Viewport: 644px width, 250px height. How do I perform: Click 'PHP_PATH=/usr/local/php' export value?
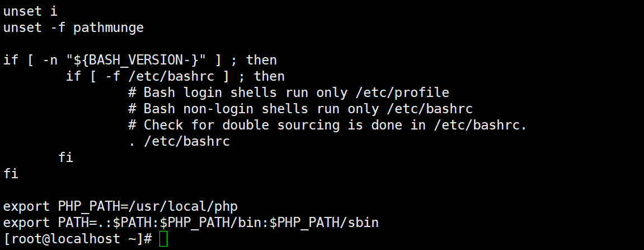[x=148, y=206]
